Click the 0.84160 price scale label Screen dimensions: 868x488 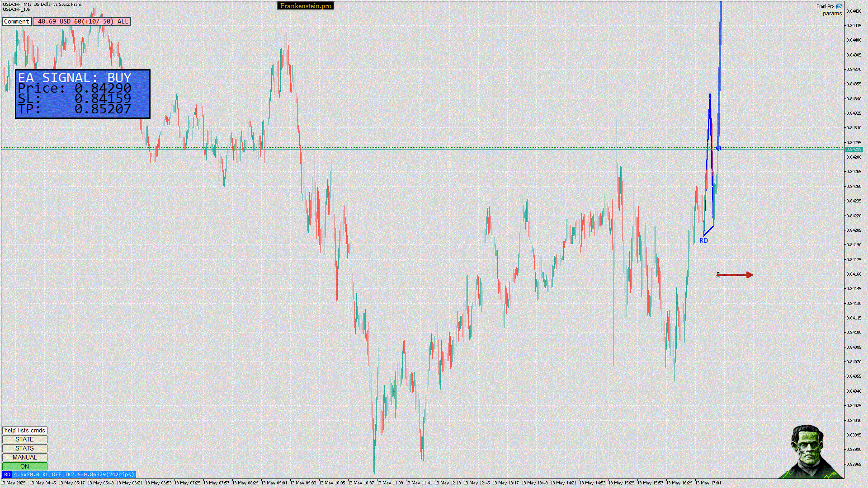854,274
